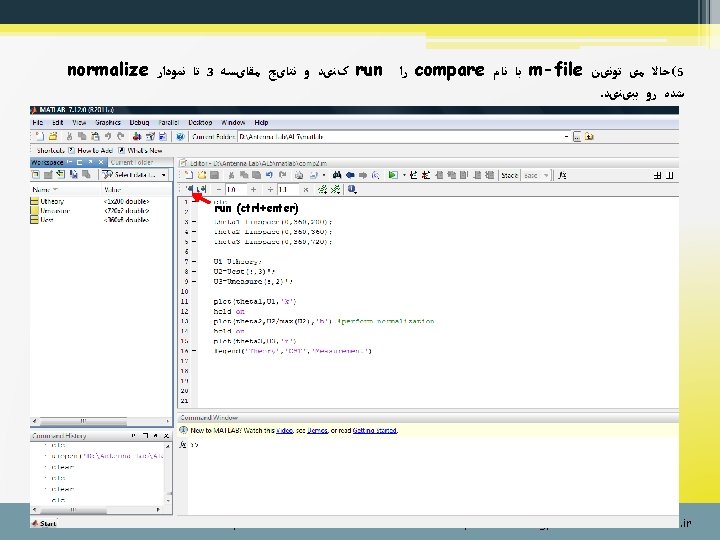Click green Run button in Editor toolbar
This screenshot has height=540, width=720.
[393, 175]
